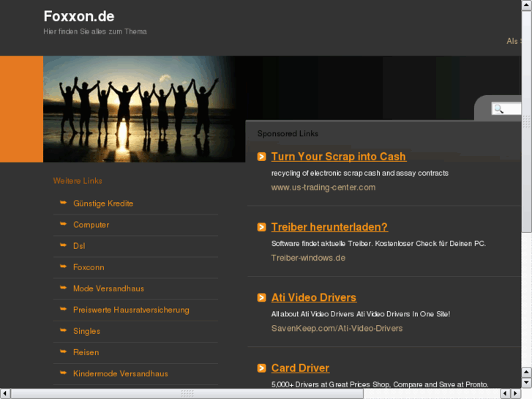Image resolution: width=532 pixels, height=399 pixels.
Task: Click 'recycling of electronic scrap' description text
Action: click(x=359, y=174)
